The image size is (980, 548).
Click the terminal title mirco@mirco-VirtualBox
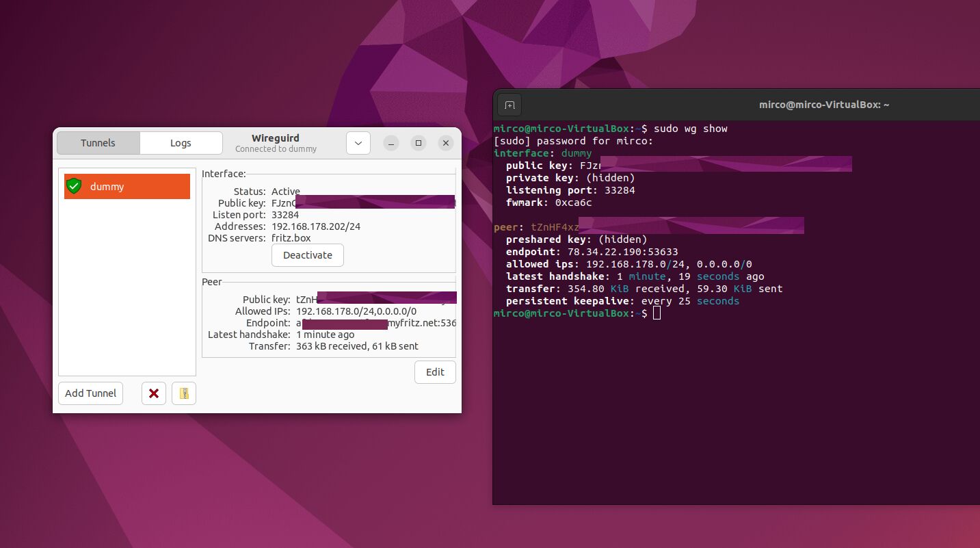823,105
